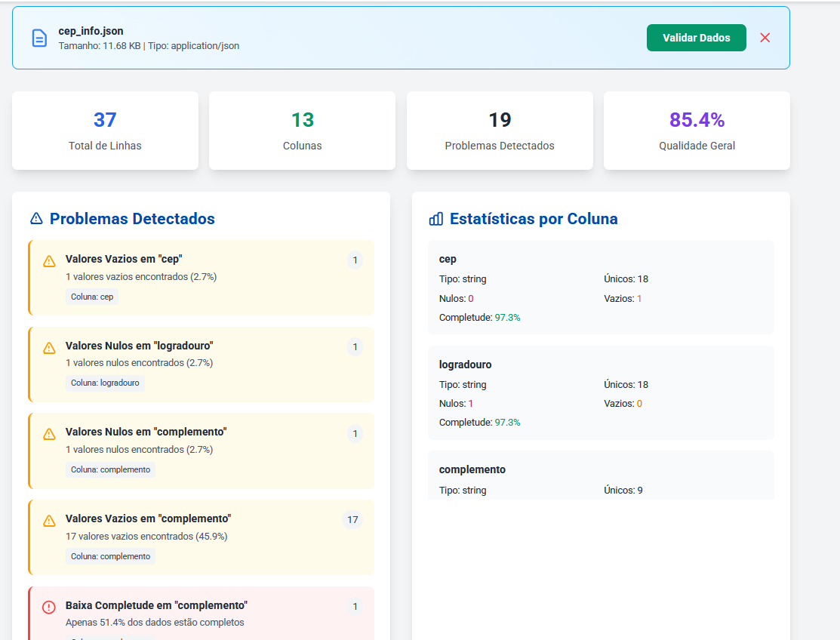The width and height of the screenshot is (840, 640).
Task: Click red error icon on Baixa Completude alert
Action: point(49,607)
